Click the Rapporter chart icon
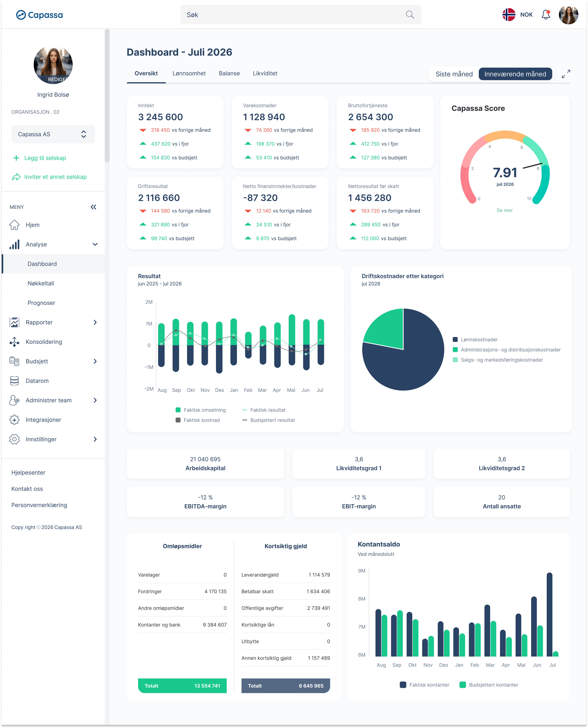The width and height of the screenshot is (588, 728). coord(14,322)
